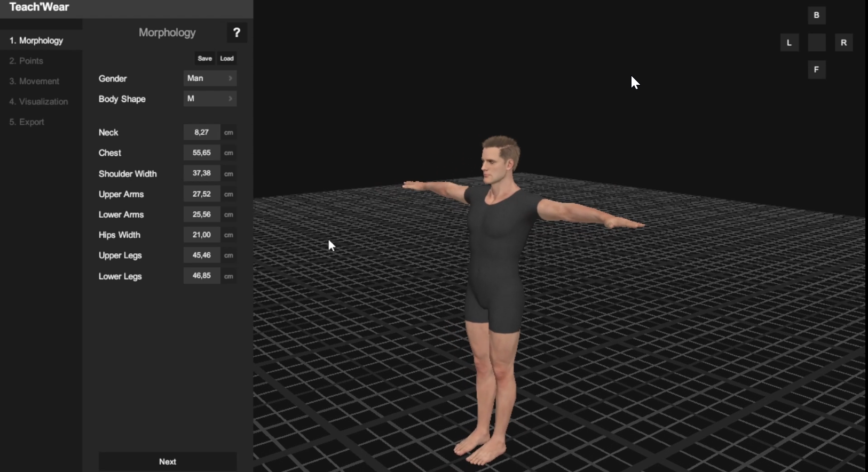Click the Chest label
The image size is (868, 472).
click(110, 153)
